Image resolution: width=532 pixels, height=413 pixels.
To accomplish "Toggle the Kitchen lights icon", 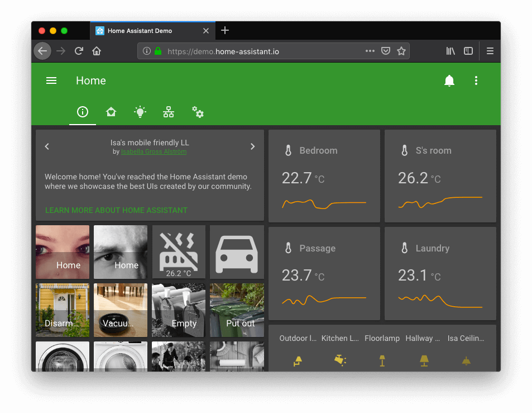I will click(x=339, y=361).
